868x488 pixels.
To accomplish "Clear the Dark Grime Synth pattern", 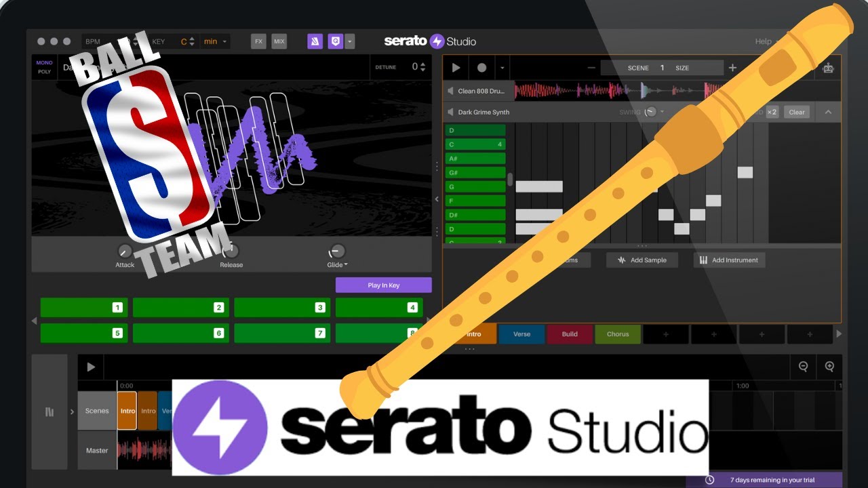I will pos(797,112).
